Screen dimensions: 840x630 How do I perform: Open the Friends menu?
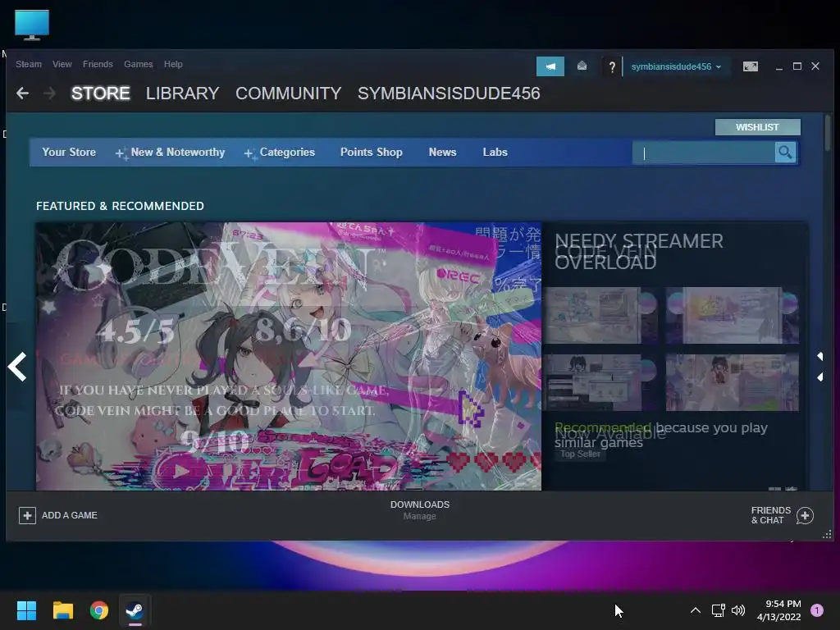[x=98, y=64]
